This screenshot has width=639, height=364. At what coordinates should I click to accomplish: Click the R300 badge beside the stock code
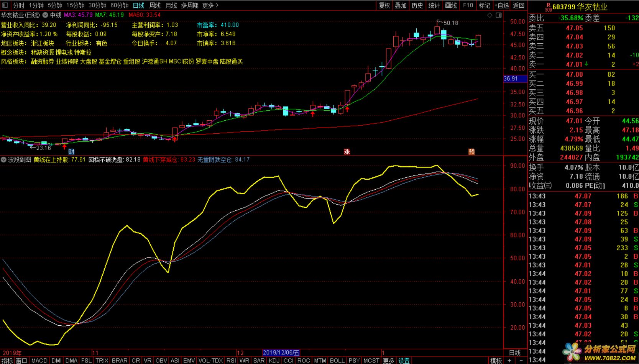point(548,7)
